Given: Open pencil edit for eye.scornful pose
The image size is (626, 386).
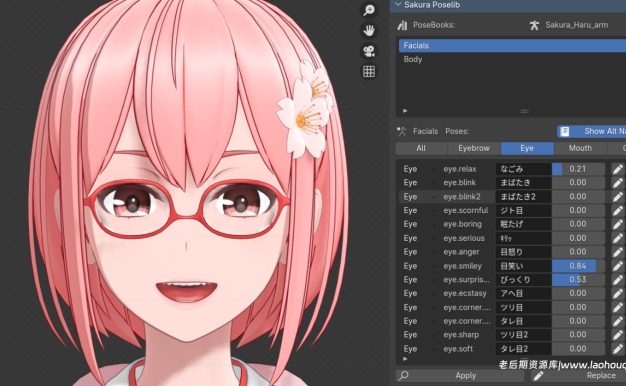Looking at the screenshot, I should tap(618, 211).
